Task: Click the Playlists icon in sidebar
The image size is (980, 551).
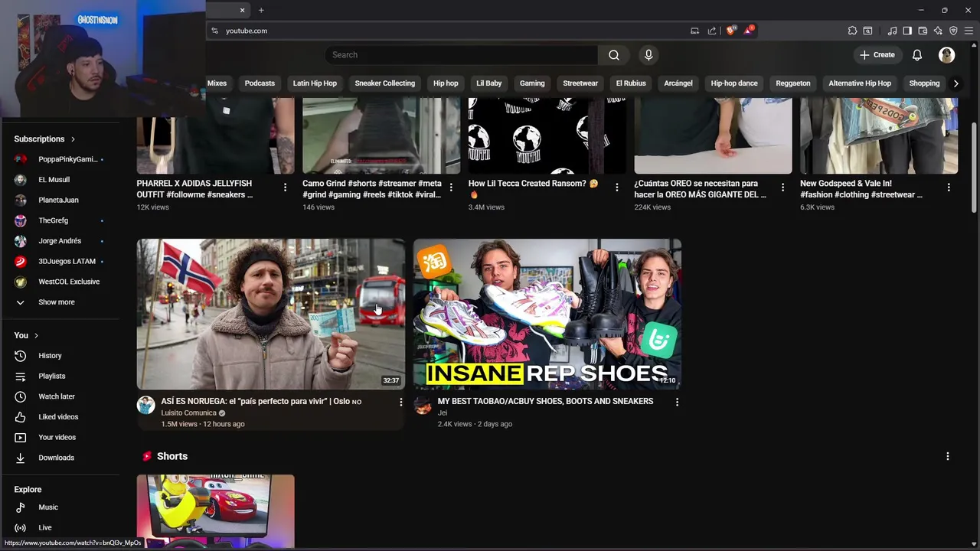Action: pyautogui.click(x=21, y=377)
